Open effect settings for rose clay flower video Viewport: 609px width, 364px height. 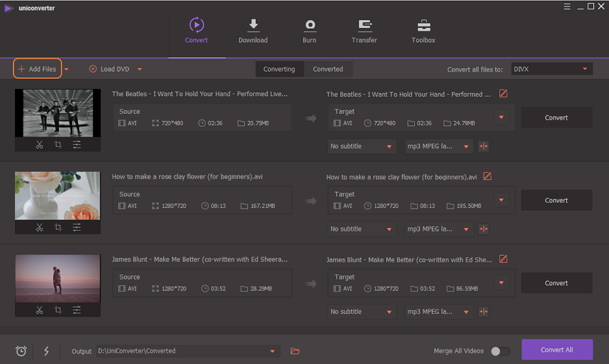click(x=77, y=227)
